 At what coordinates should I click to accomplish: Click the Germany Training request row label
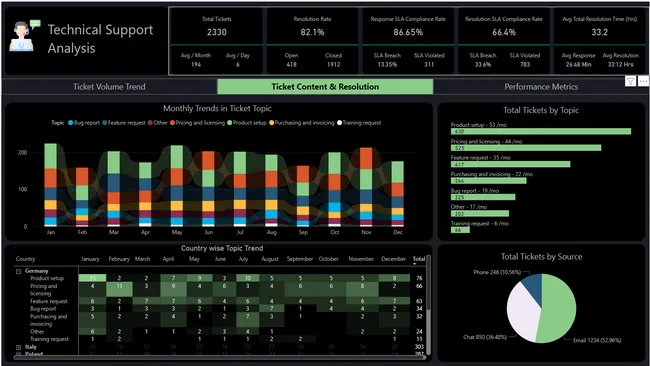[x=49, y=339]
